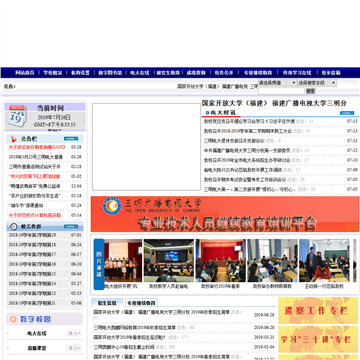Open the thumbnail captioned 我校举行2019年春季

click(x=220, y=260)
